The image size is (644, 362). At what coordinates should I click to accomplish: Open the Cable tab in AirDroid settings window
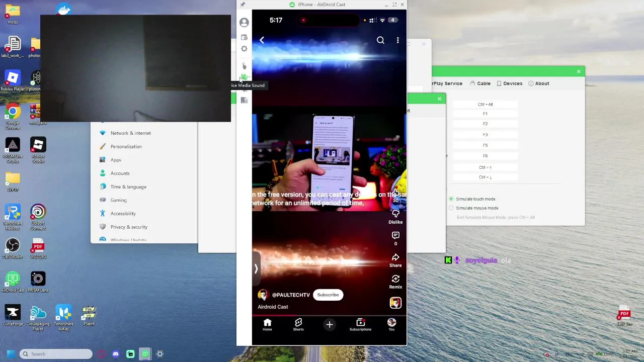pos(480,83)
